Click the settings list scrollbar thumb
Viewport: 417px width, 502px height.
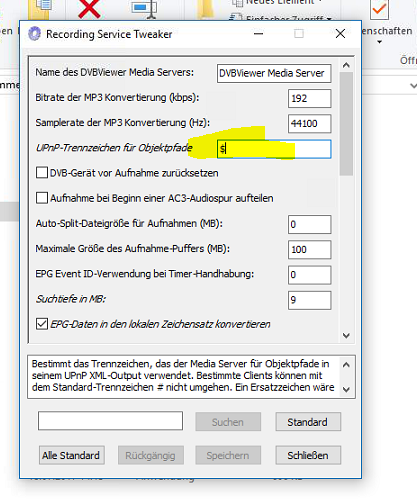click(x=346, y=123)
